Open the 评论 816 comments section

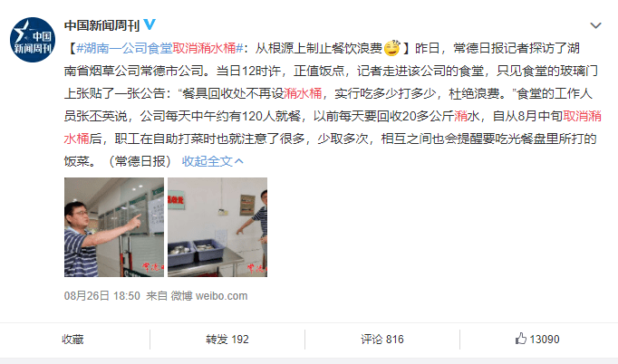(382, 340)
